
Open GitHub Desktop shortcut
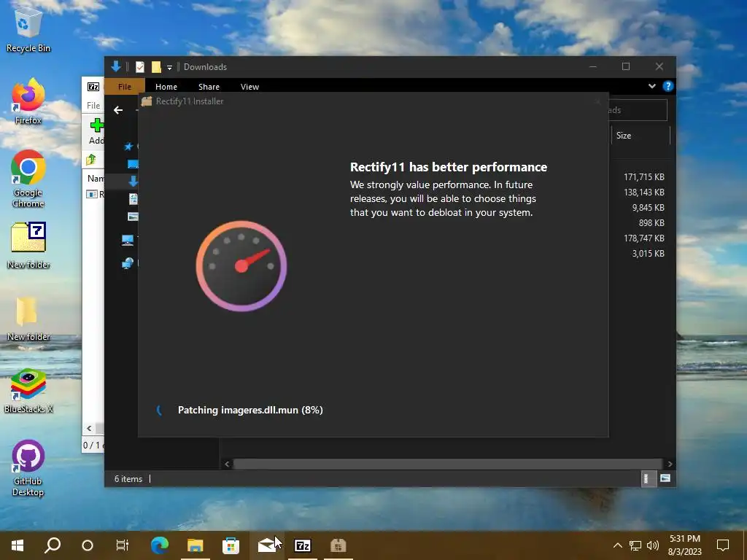tap(28, 468)
